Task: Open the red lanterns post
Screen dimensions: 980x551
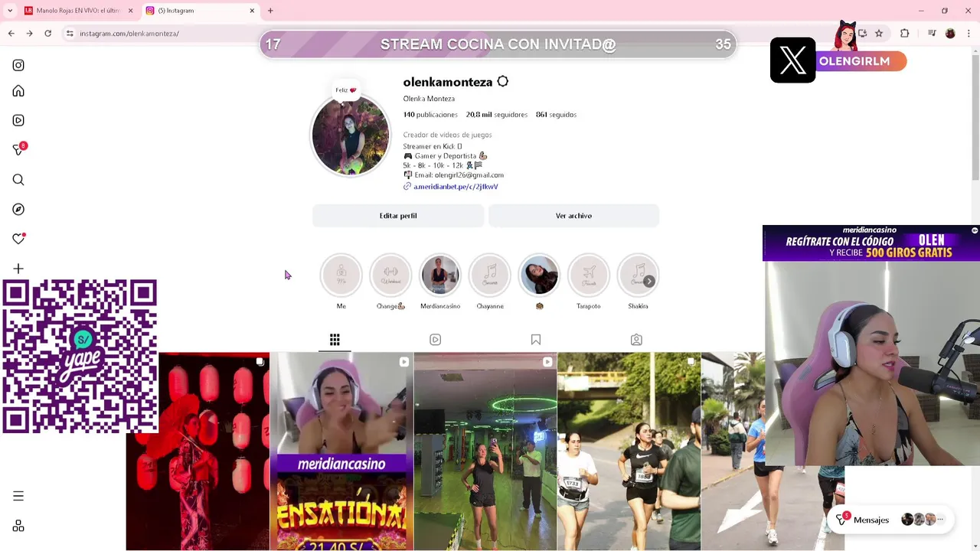Action: click(x=198, y=452)
